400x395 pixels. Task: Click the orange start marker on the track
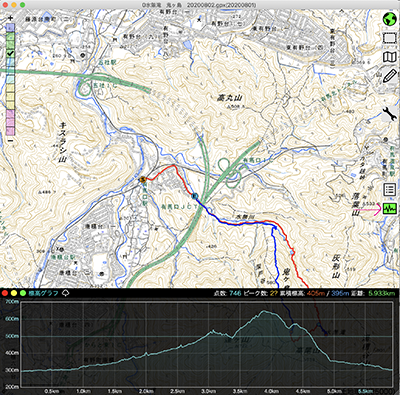click(143, 180)
